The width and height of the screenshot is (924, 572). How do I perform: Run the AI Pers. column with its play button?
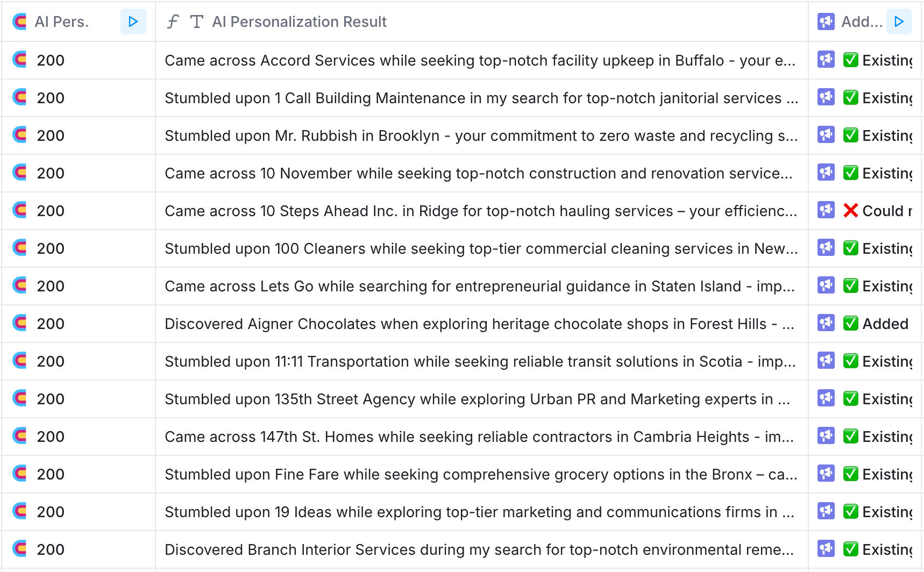tap(133, 22)
